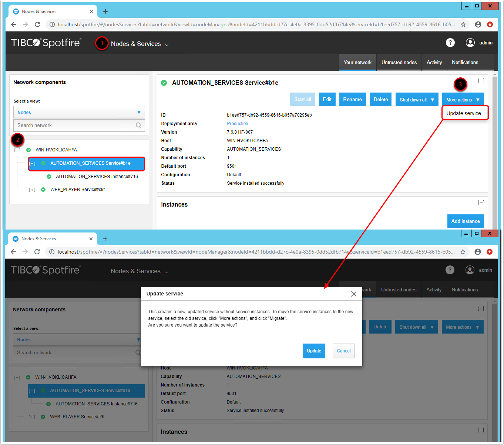Click the red update icon in the top window
This screenshot has width=504, height=445.
(x=490, y=24)
